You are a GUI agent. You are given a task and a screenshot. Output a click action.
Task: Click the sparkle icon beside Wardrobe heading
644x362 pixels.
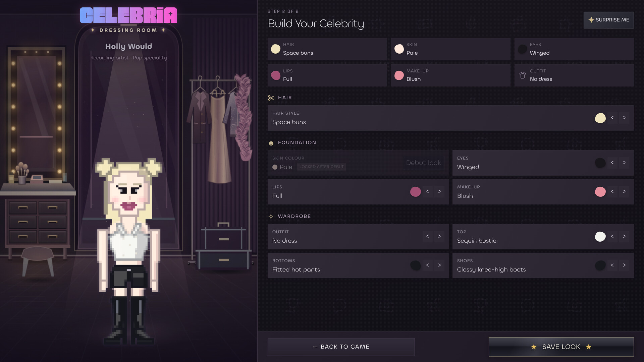tap(271, 217)
